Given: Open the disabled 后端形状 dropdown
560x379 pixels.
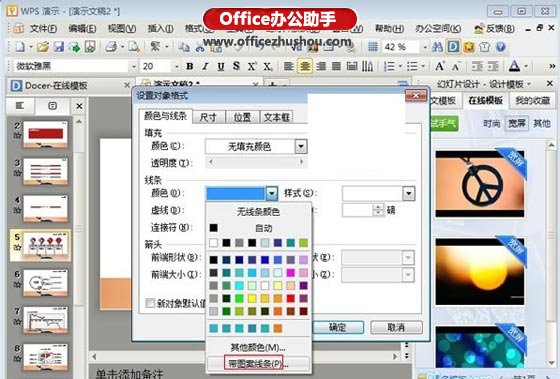Looking at the screenshot, I should point(378,258).
